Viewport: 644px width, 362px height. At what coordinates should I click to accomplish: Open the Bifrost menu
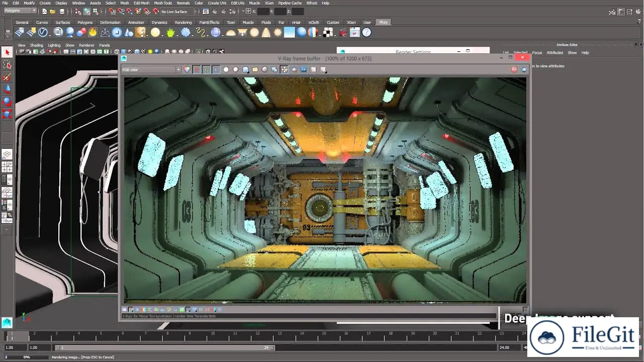311,3
